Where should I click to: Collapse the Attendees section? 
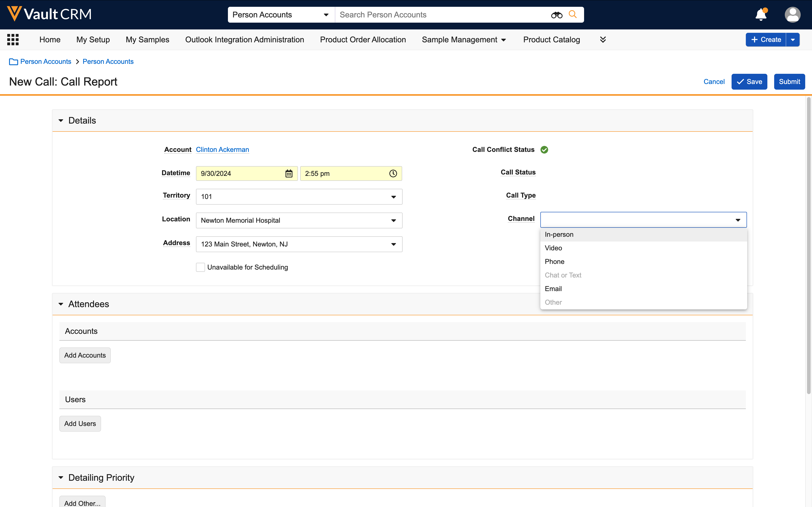(61, 304)
